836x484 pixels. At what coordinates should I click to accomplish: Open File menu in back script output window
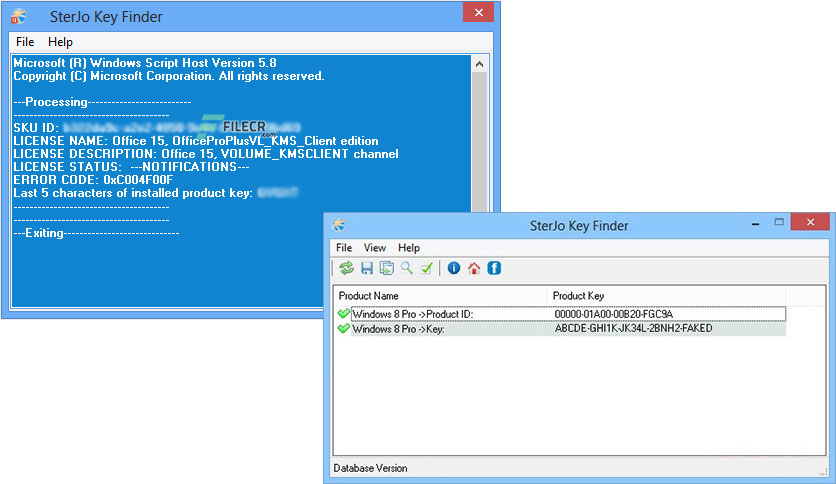25,42
